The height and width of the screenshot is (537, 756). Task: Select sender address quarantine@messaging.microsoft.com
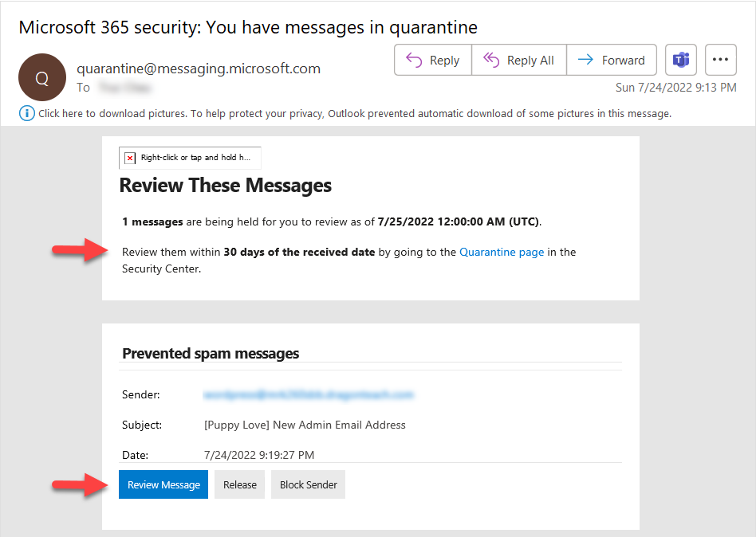(199, 69)
